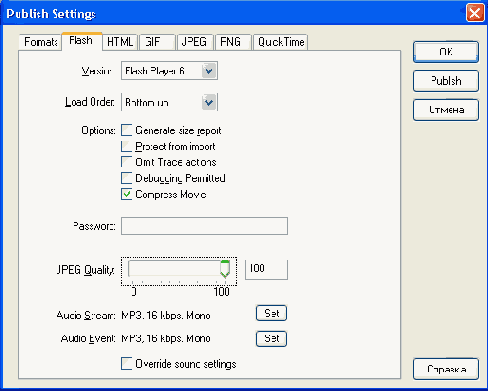
Task: Switch to the GIF tab
Action: coord(157,42)
